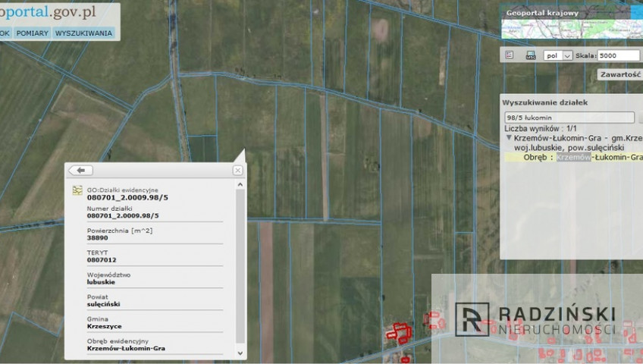
Task: Click the 'Wyszukiwanie działek' panel heading
Action: [x=544, y=102]
